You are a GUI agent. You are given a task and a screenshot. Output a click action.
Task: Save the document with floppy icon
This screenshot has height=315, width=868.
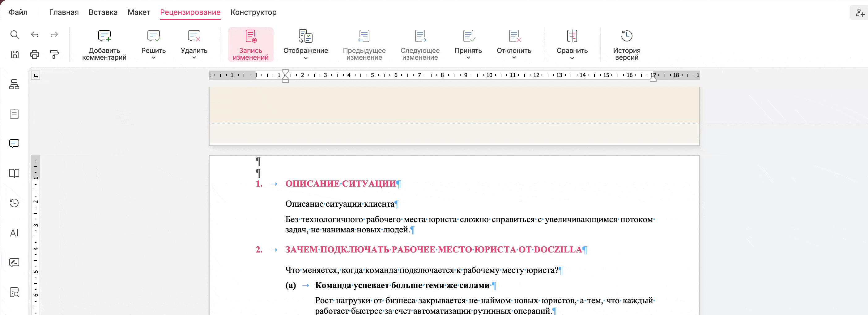(x=15, y=54)
